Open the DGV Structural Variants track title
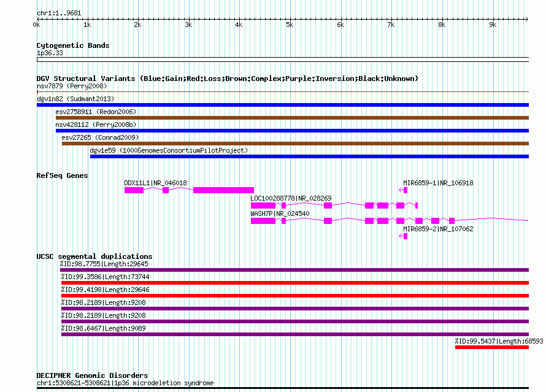The width and height of the screenshot is (546, 392). [x=227, y=79]
